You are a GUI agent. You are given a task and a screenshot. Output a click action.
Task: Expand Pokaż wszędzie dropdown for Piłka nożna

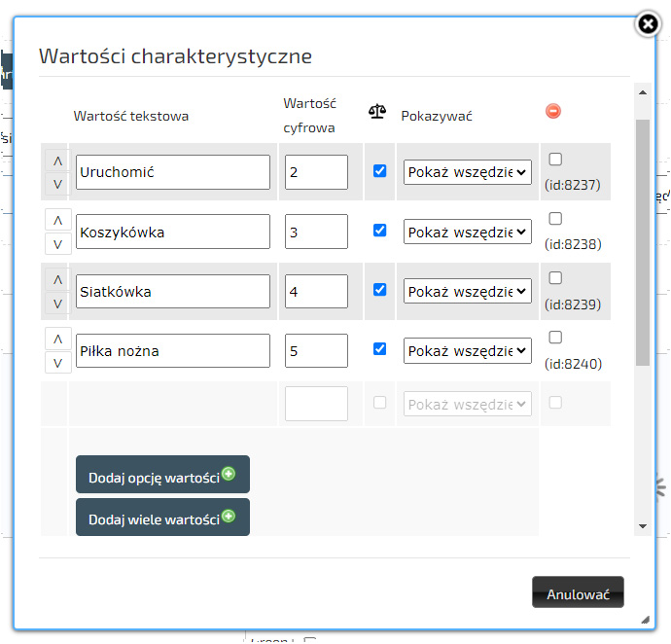click(468, 350)
